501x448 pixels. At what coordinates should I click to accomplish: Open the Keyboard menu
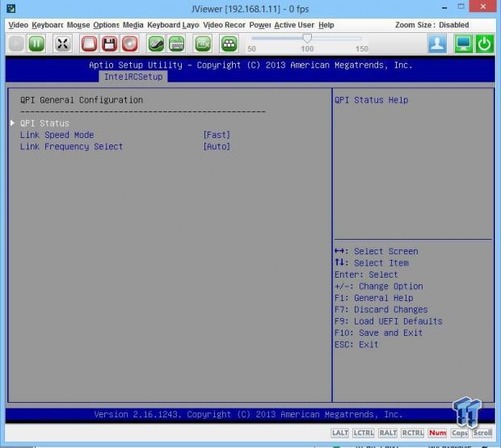[48, 25]
